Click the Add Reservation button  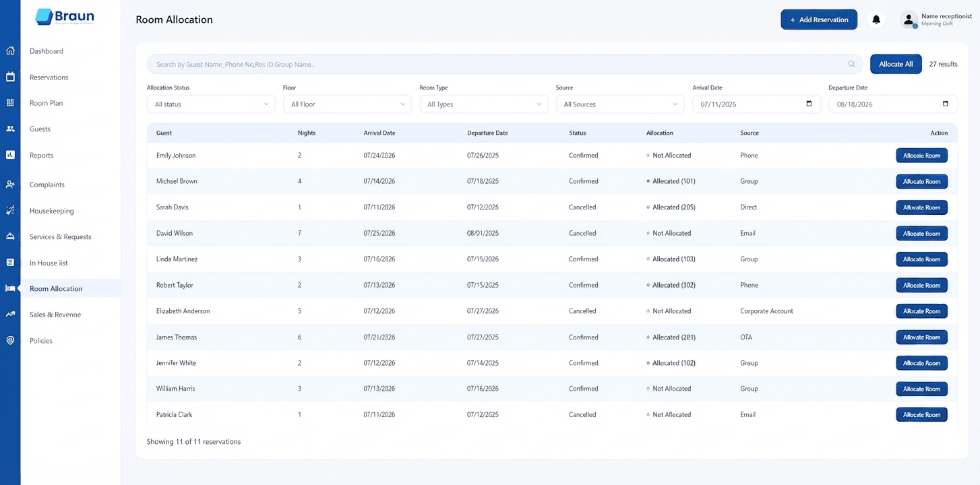coord(819,20)
